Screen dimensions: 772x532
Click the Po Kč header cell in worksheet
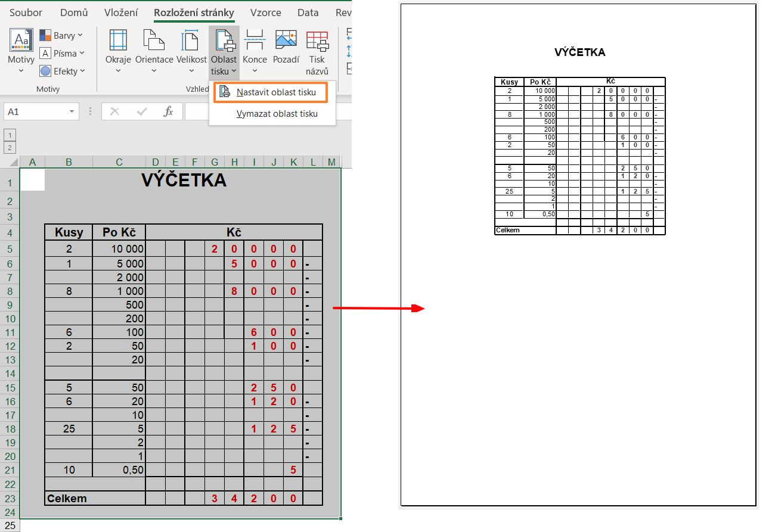(119, 232)
